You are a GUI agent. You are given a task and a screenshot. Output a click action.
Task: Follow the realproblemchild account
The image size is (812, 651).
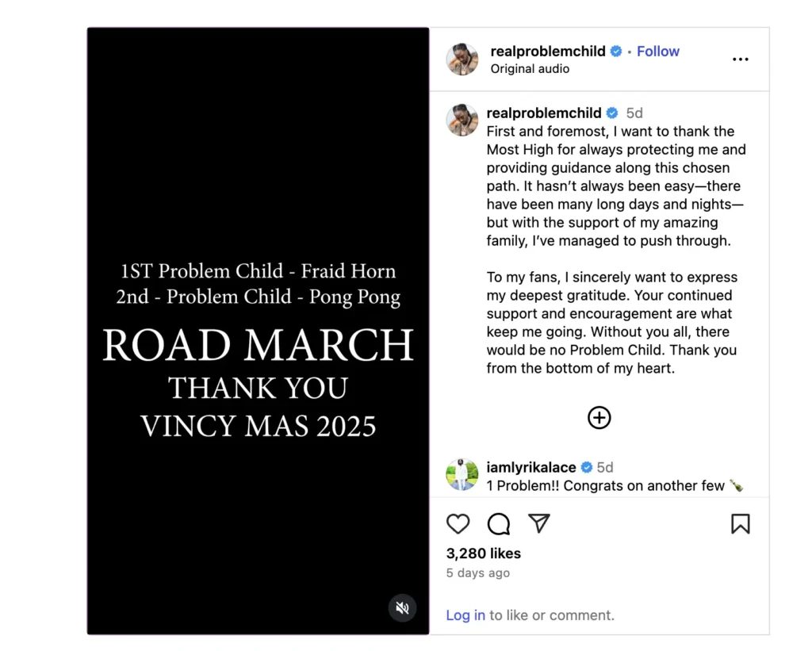[x=657, y=52]
